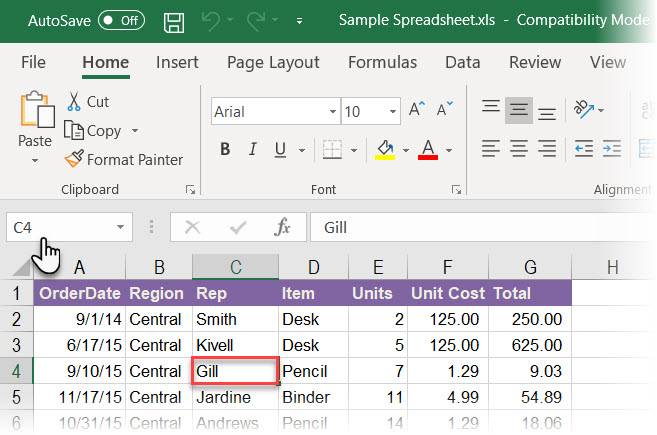Center align the cell text
Screen dimensions: 657x435
(x=518, y=149)
